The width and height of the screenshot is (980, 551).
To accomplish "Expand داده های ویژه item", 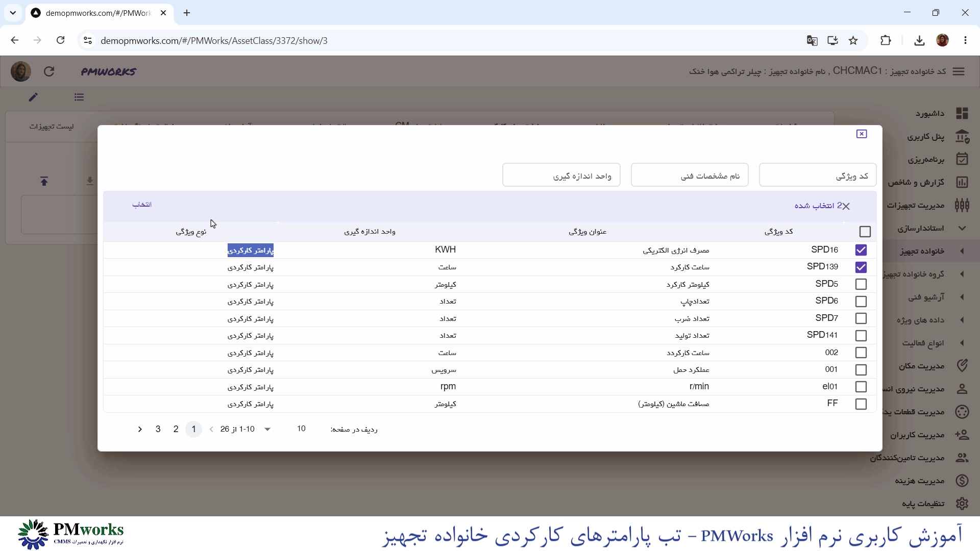I will pos(962,320).
